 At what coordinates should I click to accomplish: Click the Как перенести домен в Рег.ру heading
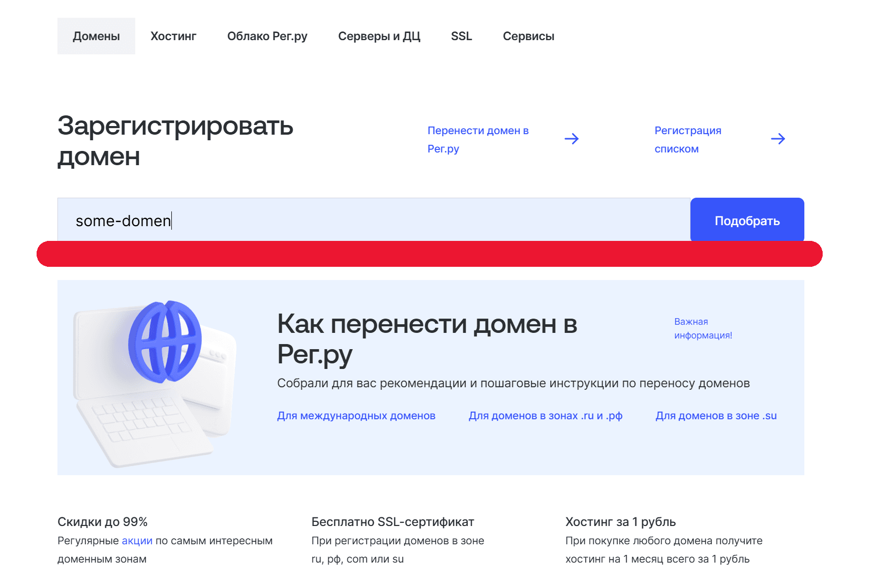[x=427, y=338]
